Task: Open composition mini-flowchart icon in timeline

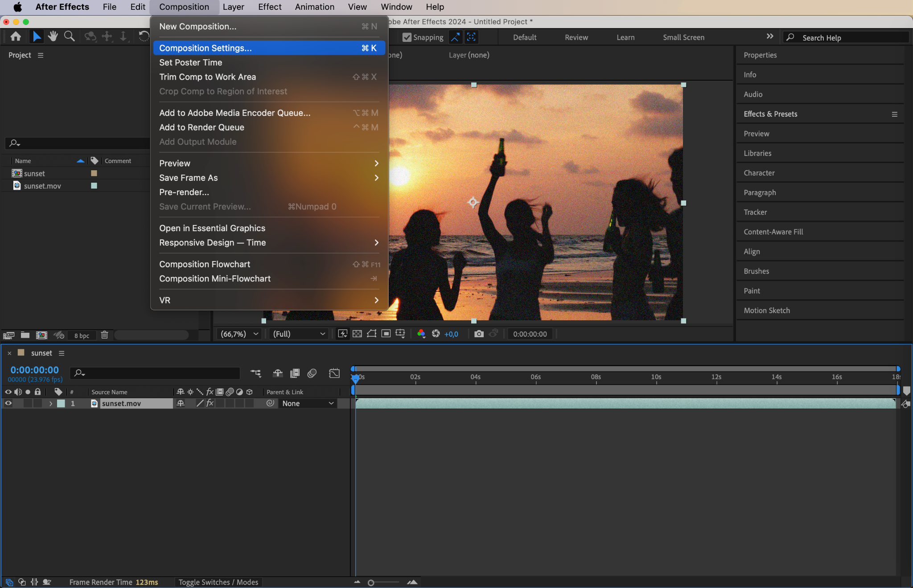Action: pos(255,373)
